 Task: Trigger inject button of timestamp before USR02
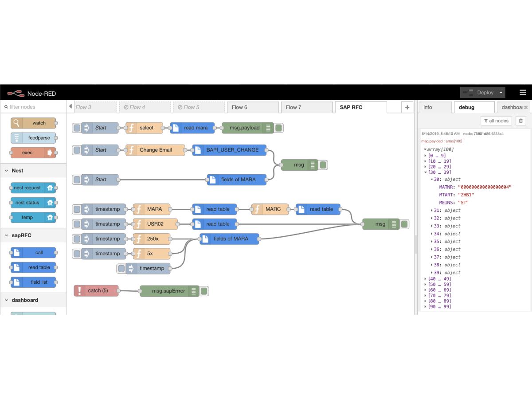(77, 224)
